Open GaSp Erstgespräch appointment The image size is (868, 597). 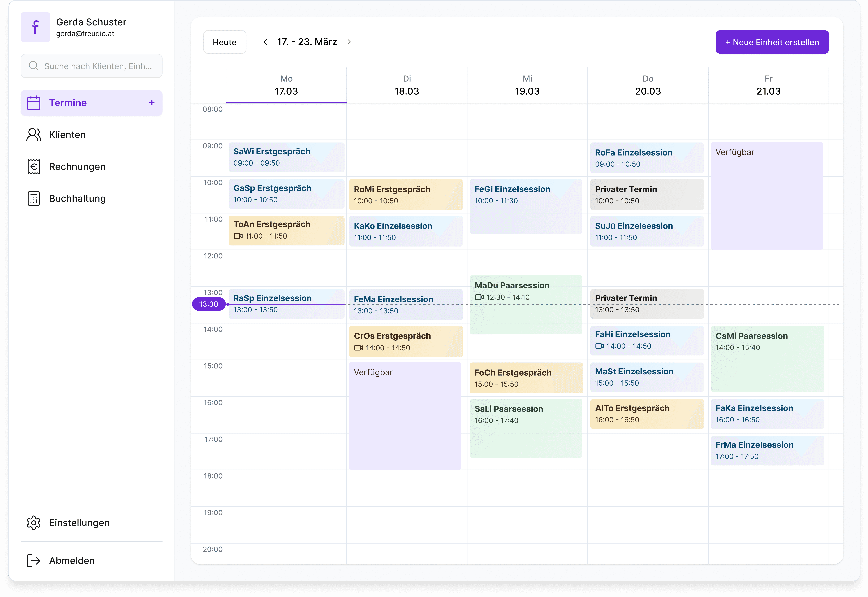287,194
